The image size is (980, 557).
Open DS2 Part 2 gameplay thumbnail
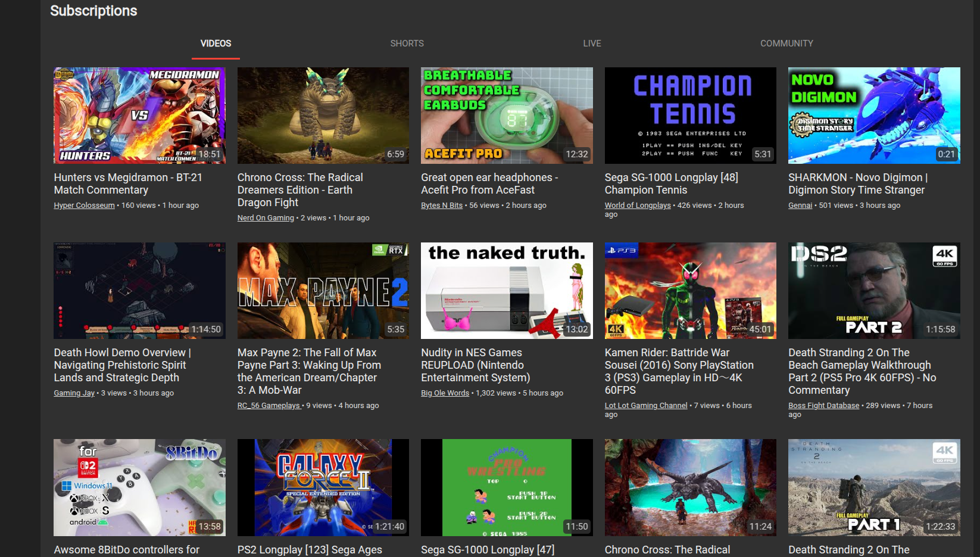click(874, 291)
